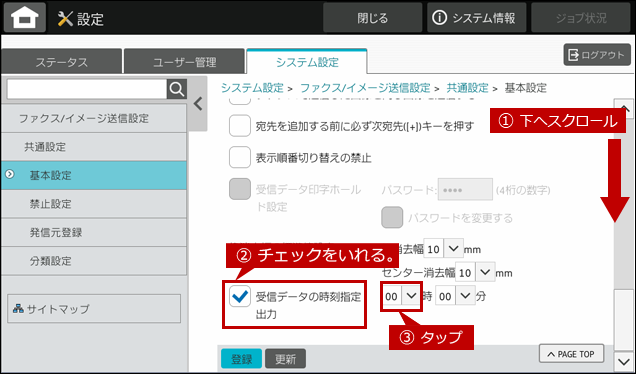Click the scrollbar down arrow
636x374 pixels.
point(624,360)
